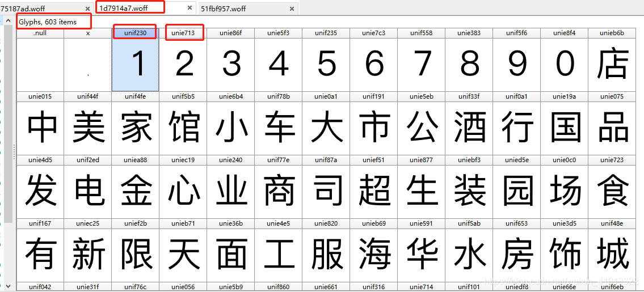
Task: Select the glyph 2 cell (unie713)
Action: pos(183,60)
